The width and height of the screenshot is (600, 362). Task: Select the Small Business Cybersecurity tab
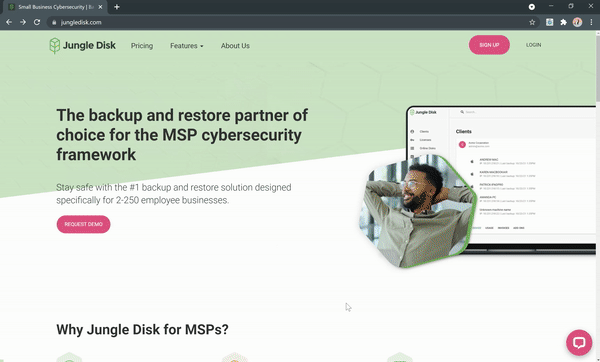click(x=54, y=7)
